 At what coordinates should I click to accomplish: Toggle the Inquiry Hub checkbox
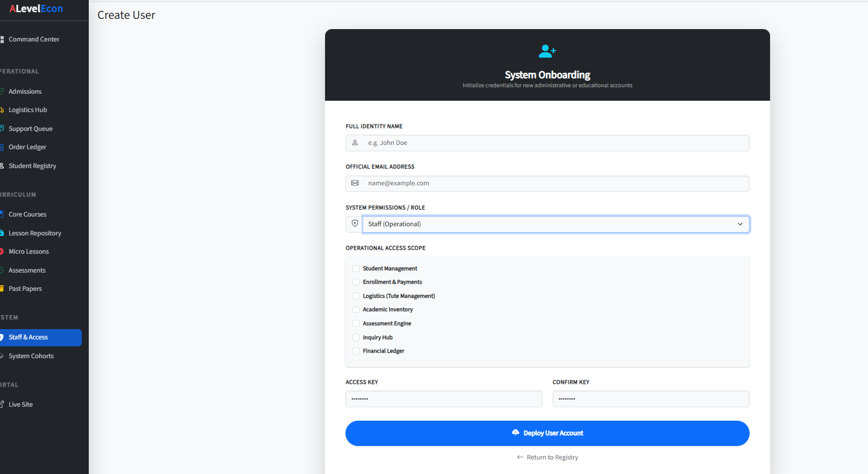point(356,337)
